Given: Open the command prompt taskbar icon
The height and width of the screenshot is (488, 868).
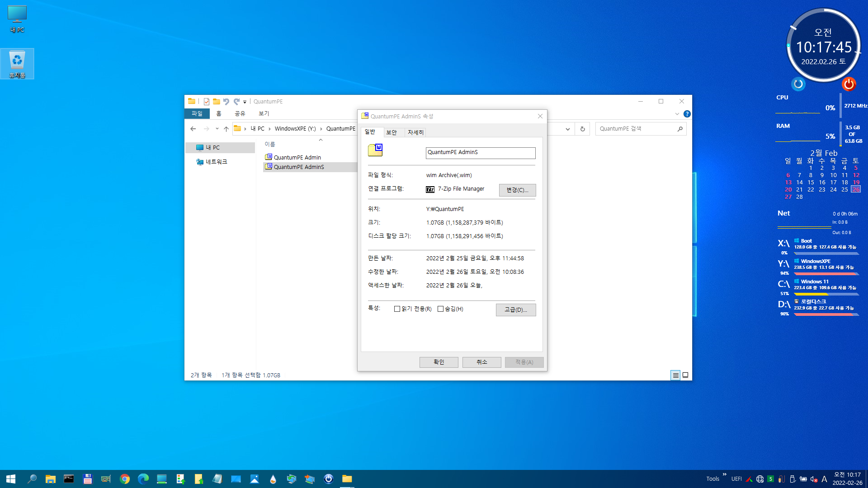Looking at the screenshot, I should [x=69, y=479].
